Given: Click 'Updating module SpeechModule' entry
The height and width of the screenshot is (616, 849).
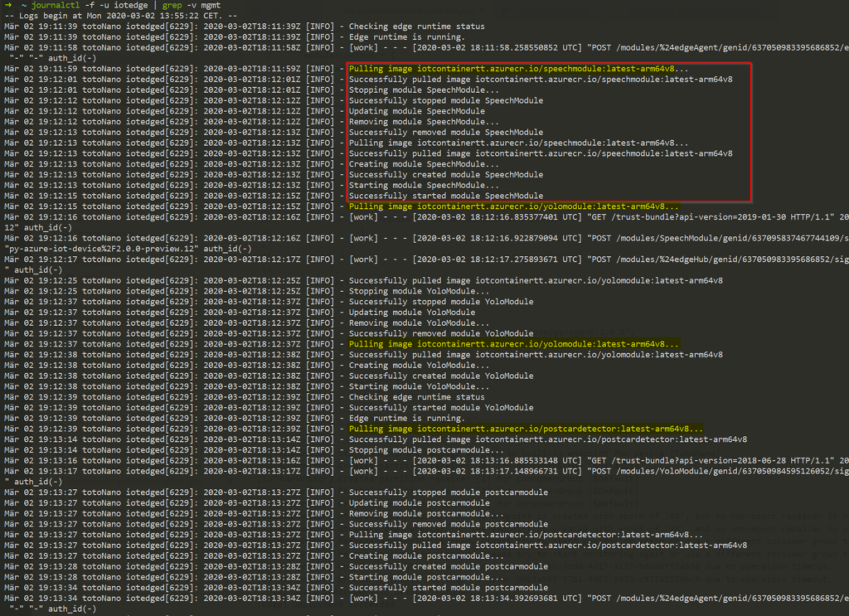Looking at the screenshot, I should [416, 111].
